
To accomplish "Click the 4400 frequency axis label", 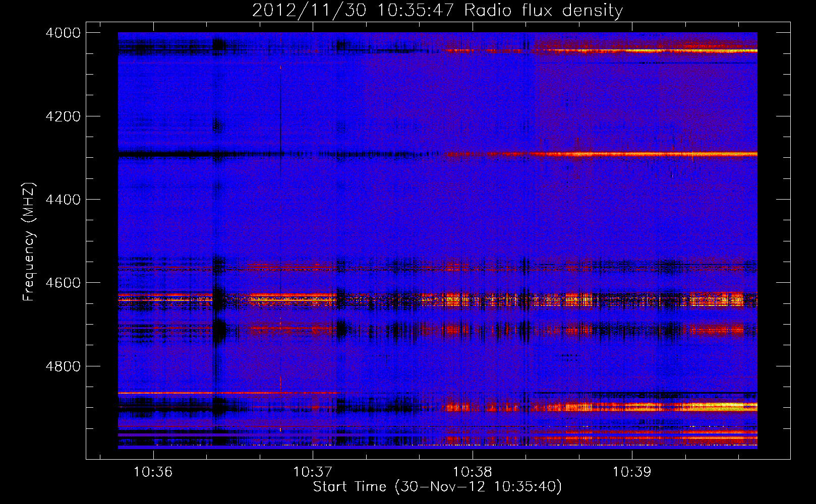I will pos(63,200).
